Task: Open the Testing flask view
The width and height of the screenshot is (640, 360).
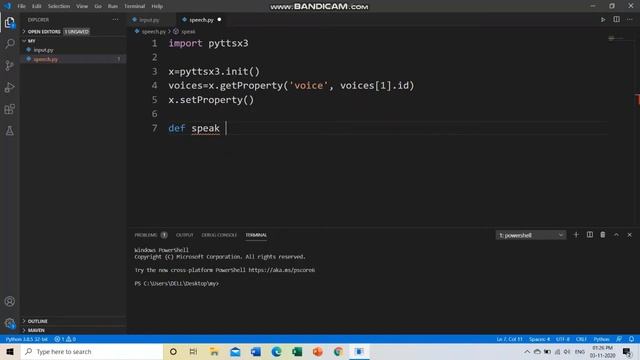Action: [9, 131]
